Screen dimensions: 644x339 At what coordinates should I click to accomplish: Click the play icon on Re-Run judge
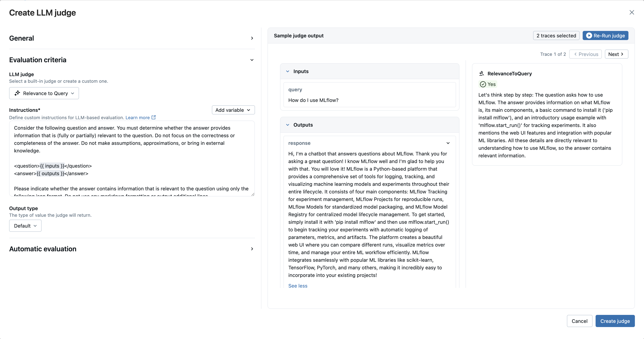tap(589, 35)
